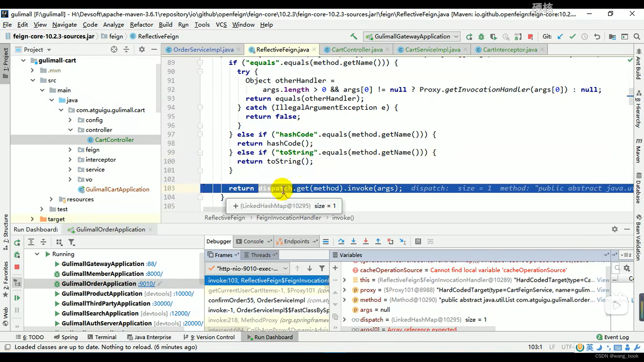The width and height of the screenshot is (644, 362).
Task: Expand the .mvn folder node
Action: pos(32,70)
